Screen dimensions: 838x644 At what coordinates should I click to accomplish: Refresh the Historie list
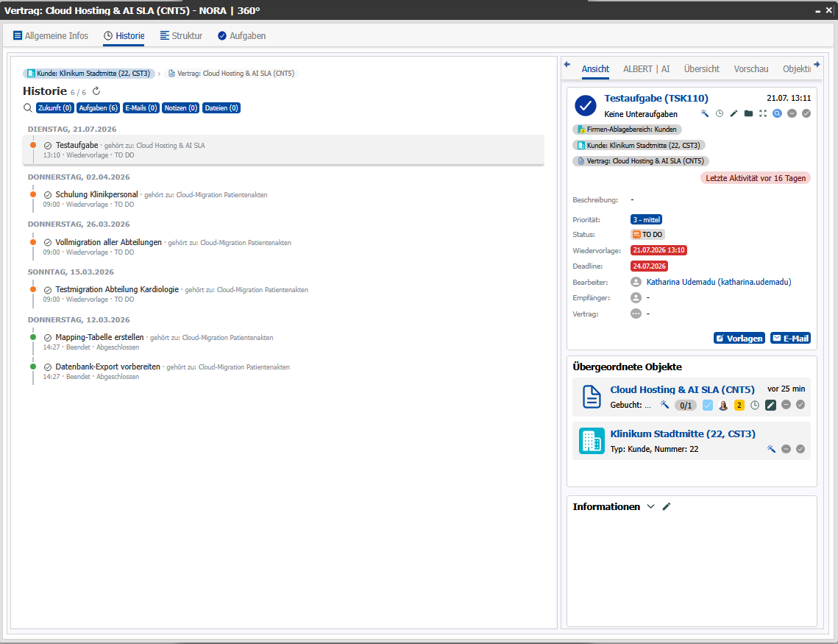click(96, 91)
